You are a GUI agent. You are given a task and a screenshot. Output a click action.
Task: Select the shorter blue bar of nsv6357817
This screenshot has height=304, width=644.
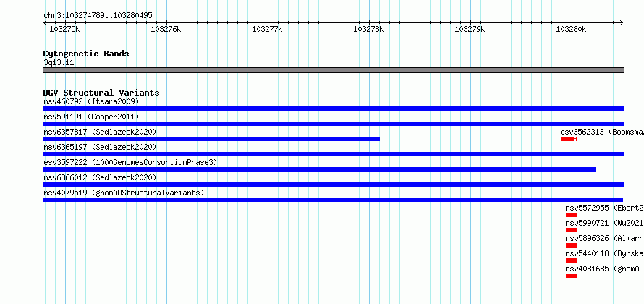coord(211,139)
